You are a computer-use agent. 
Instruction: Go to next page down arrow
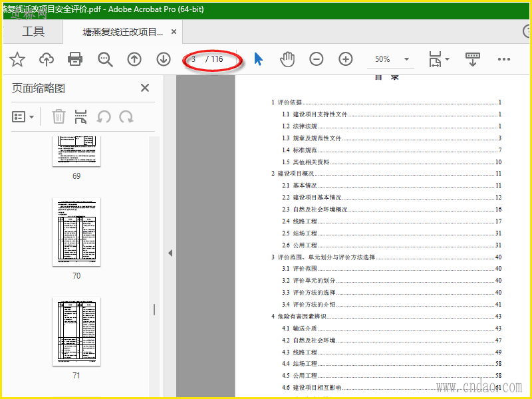tap(164, 59)
